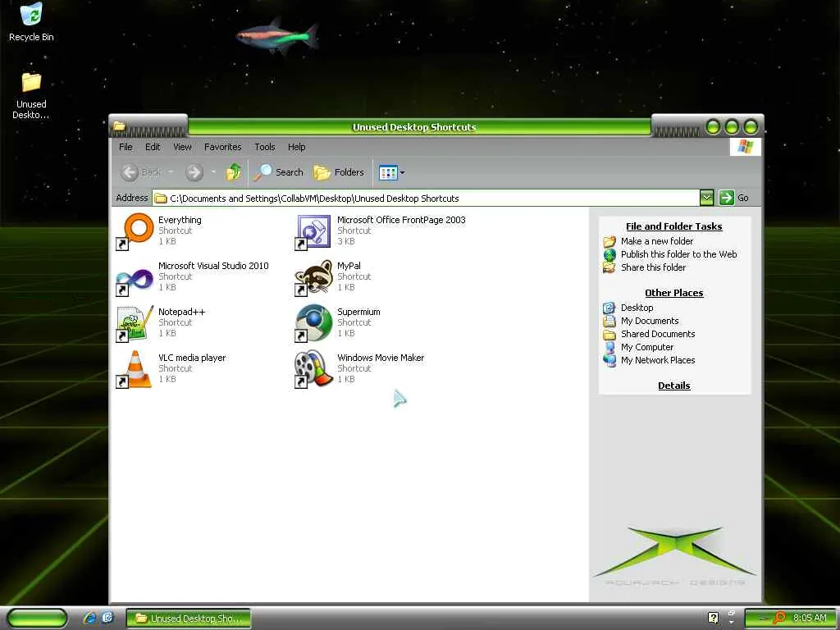Image resolution: width=840 pixels, height=630 pixels.
Task: Open the View menu
Action: [x=182, y=147]
